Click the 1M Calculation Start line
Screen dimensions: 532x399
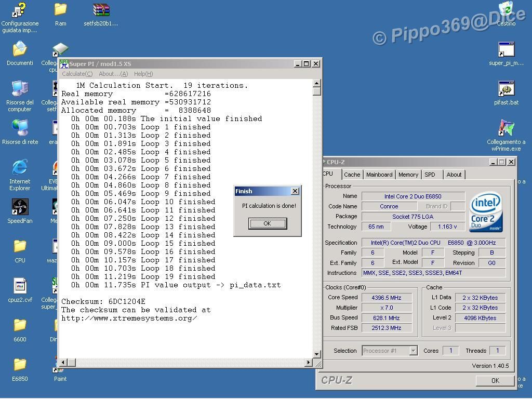click(162, 86)
